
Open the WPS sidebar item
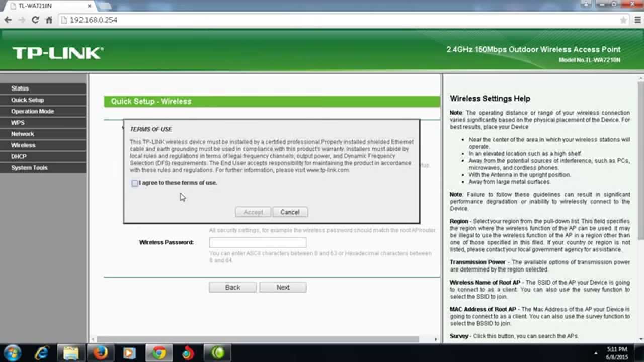pos(43,123)
